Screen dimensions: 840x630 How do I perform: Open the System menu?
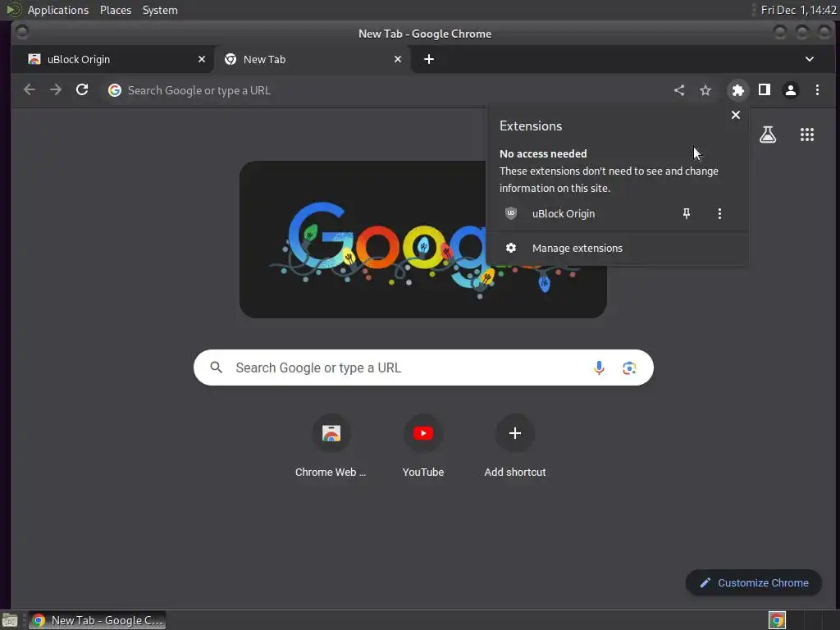point(160,10)
